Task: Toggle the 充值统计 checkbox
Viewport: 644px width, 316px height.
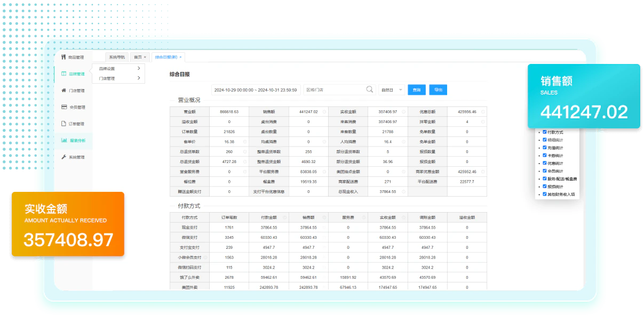Action: click(x=544, y=148)
